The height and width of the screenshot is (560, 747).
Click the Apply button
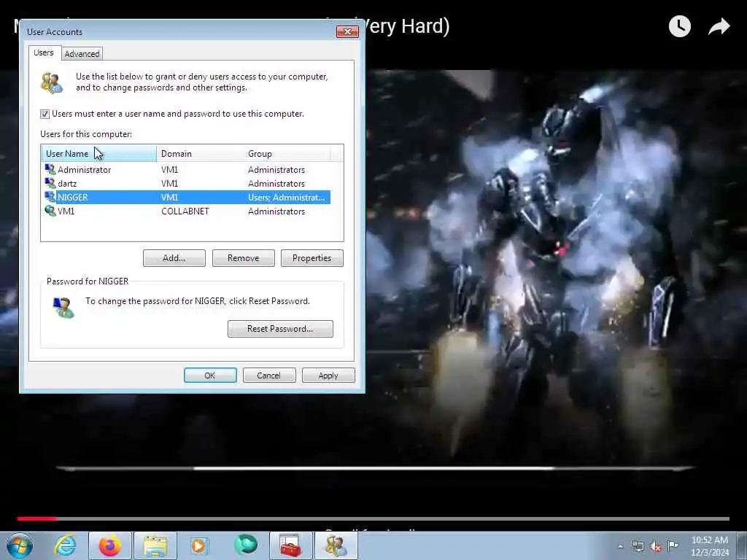(328, 376)
